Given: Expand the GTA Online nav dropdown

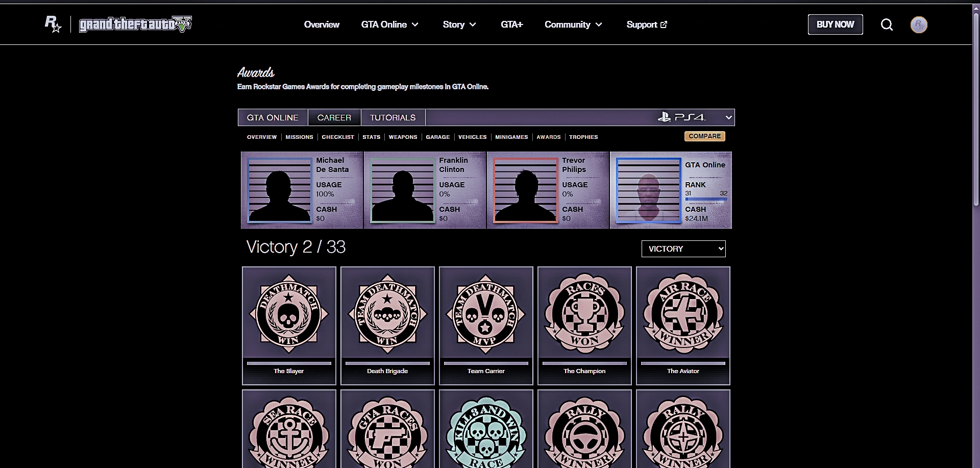Looking at the screenshot, I should [390, 24].
